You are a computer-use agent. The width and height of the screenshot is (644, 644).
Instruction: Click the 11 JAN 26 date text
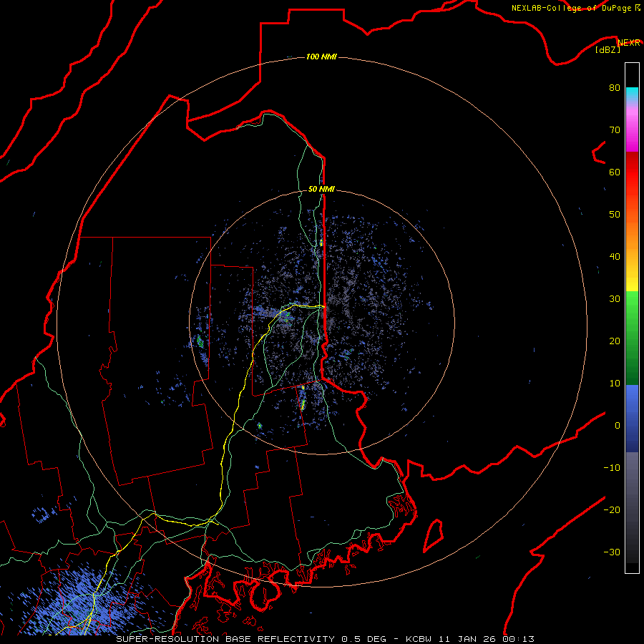click(x=469, y=639)
